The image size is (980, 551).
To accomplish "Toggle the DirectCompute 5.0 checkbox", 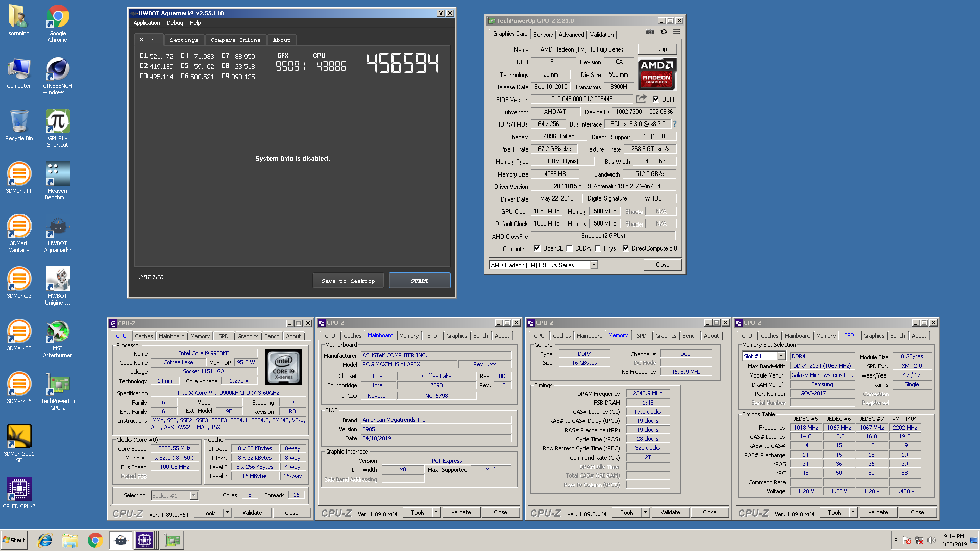I will click(x=626, y=248).
